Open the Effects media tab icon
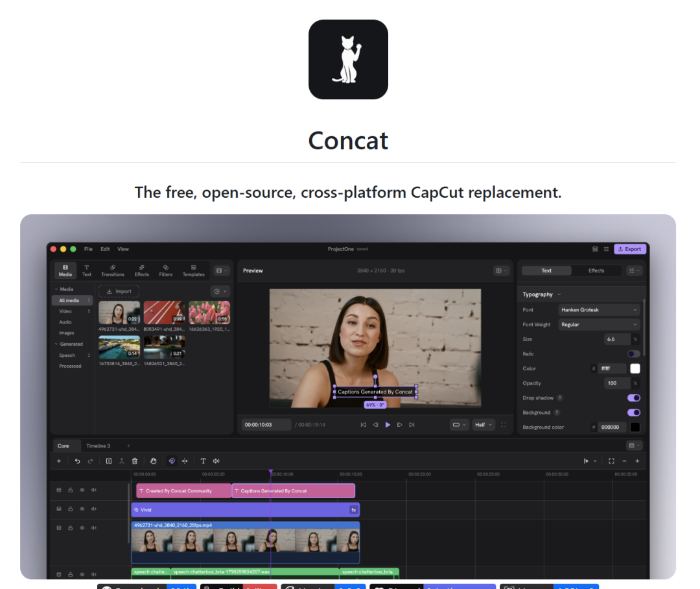 141,270
